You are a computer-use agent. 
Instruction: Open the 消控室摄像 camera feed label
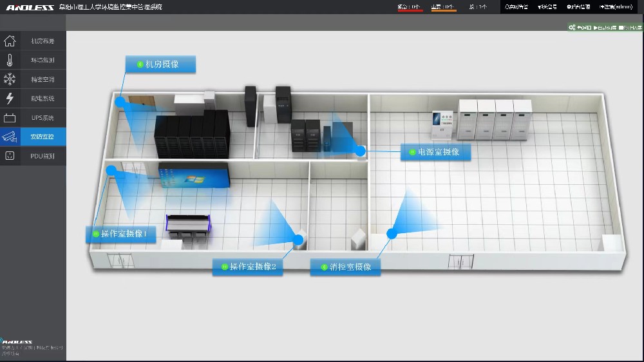point(346,267)
